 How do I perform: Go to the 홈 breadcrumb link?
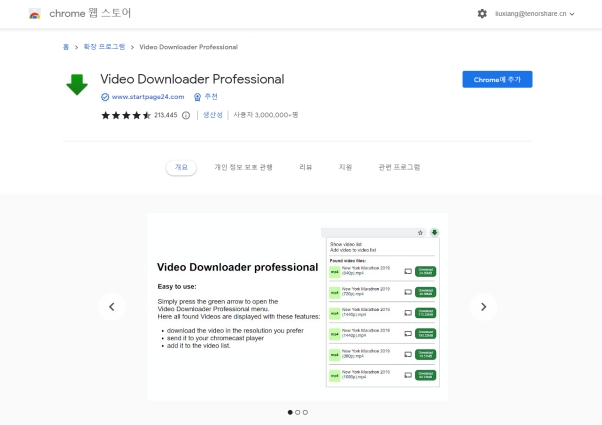point(66,47)
